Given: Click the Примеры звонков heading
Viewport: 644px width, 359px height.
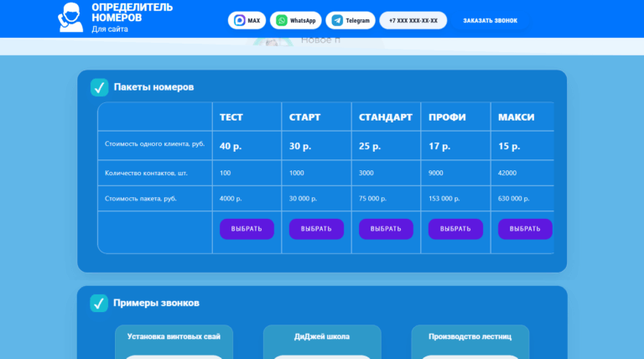Looking at the screenshot, I should click(156, 303).
